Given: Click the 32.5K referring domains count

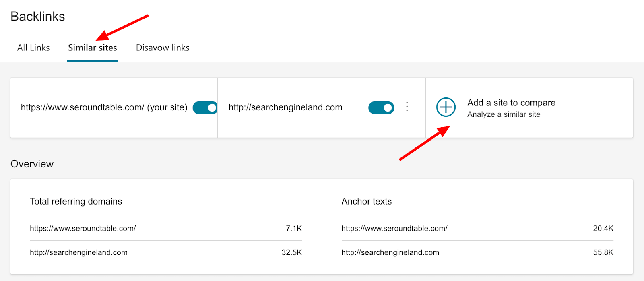Looking at the screenshot, I should coord(291,252).
